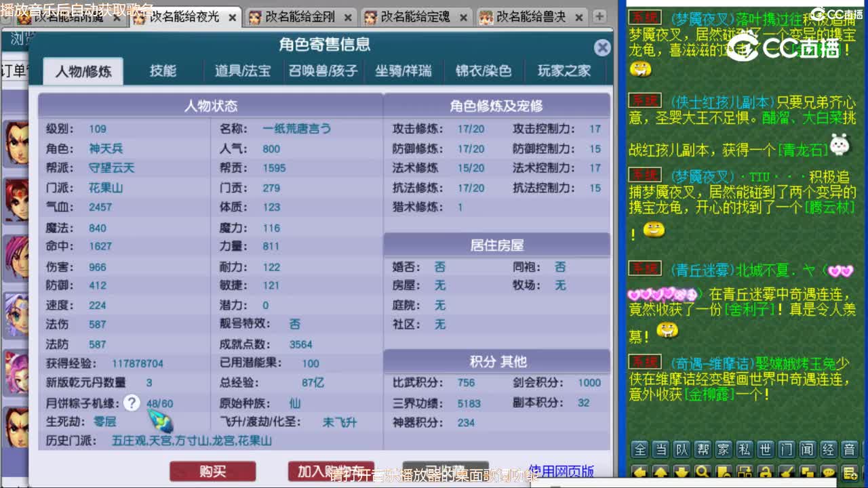The height and width of the screenshot is (488, 868).
Task: Switch to browser tab 改名能给定魂
Action: coord(414,17)
